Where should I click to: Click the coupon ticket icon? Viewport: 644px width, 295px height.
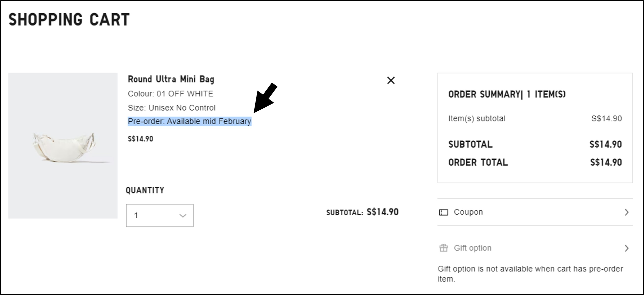(x=444, y=212)
